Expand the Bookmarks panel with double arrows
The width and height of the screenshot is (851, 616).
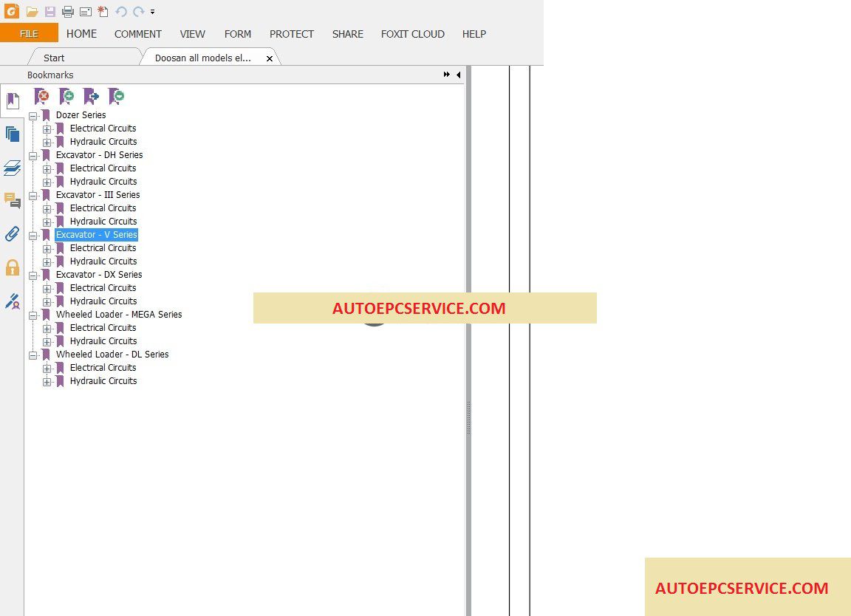tap(447, 75)
